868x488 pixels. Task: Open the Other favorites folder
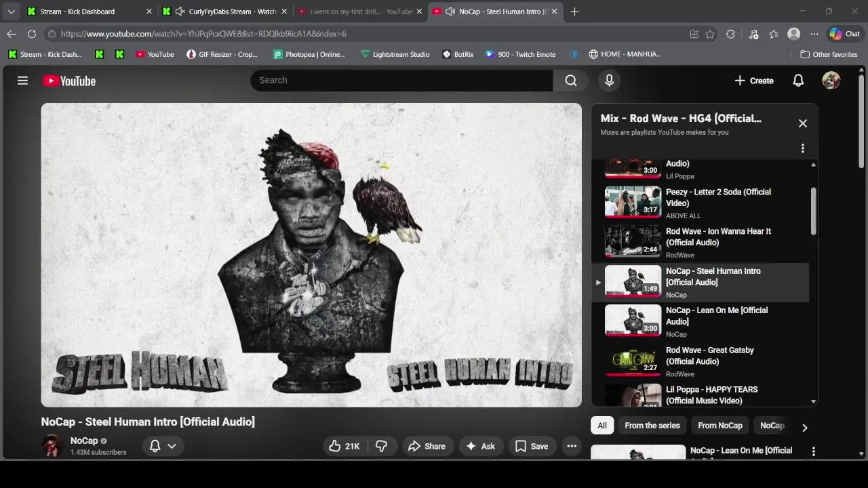829,54
